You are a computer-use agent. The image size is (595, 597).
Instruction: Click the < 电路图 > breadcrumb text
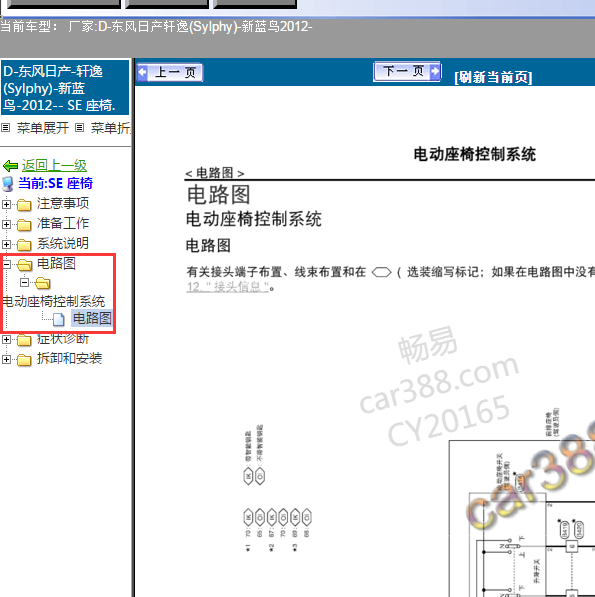click(214, 173)
